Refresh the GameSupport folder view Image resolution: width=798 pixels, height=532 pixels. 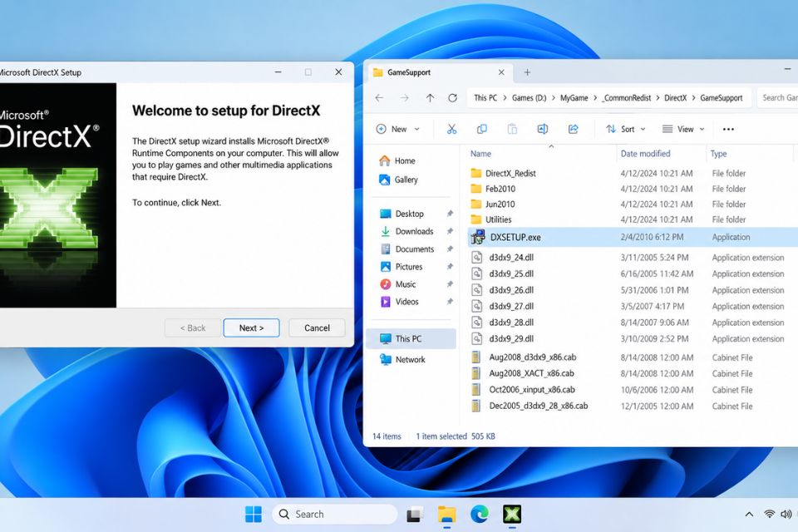[x=452, y=98]
